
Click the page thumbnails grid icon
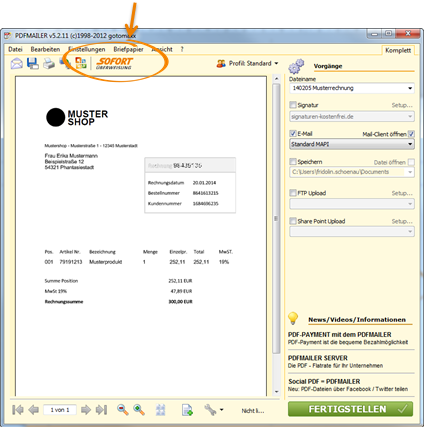(161, 410)
